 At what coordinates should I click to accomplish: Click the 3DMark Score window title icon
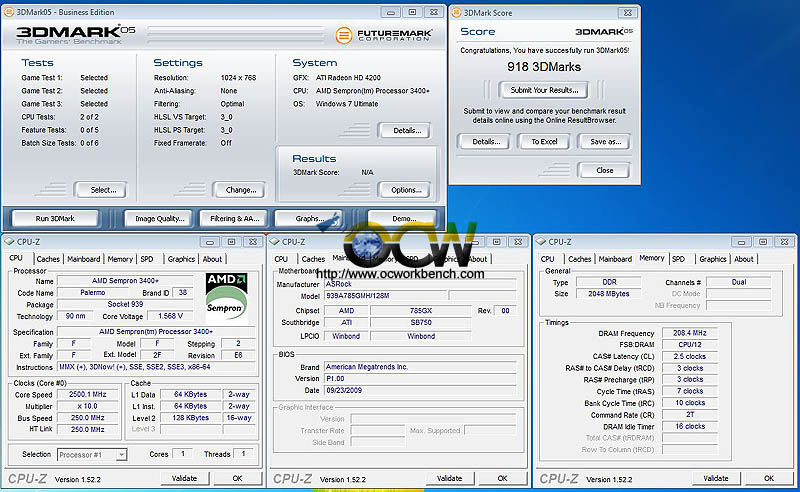[457, 13]
